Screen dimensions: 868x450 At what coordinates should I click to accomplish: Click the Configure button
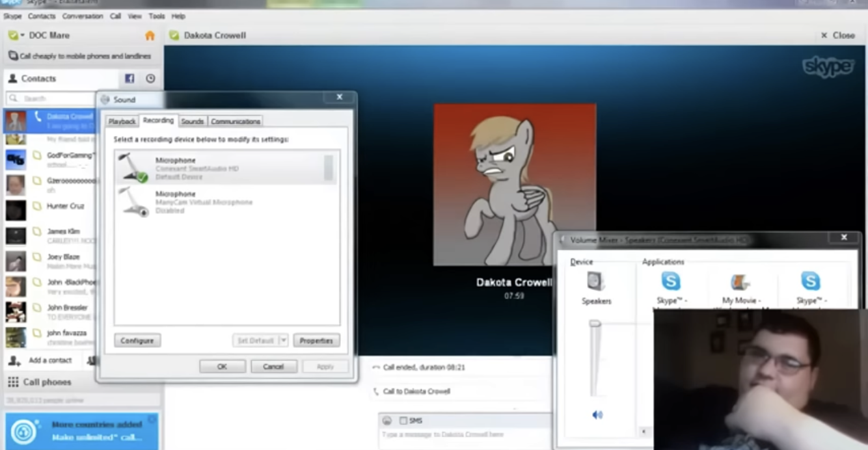137,341
